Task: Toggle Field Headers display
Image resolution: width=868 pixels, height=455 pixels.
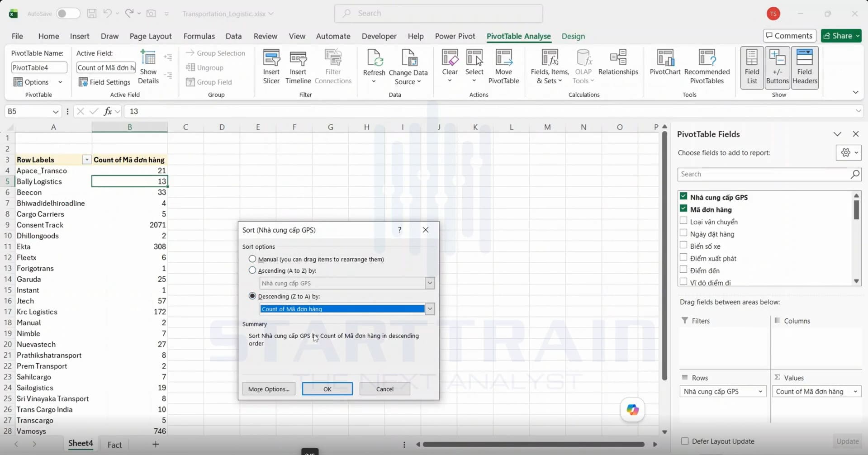Action: point(804,67)
